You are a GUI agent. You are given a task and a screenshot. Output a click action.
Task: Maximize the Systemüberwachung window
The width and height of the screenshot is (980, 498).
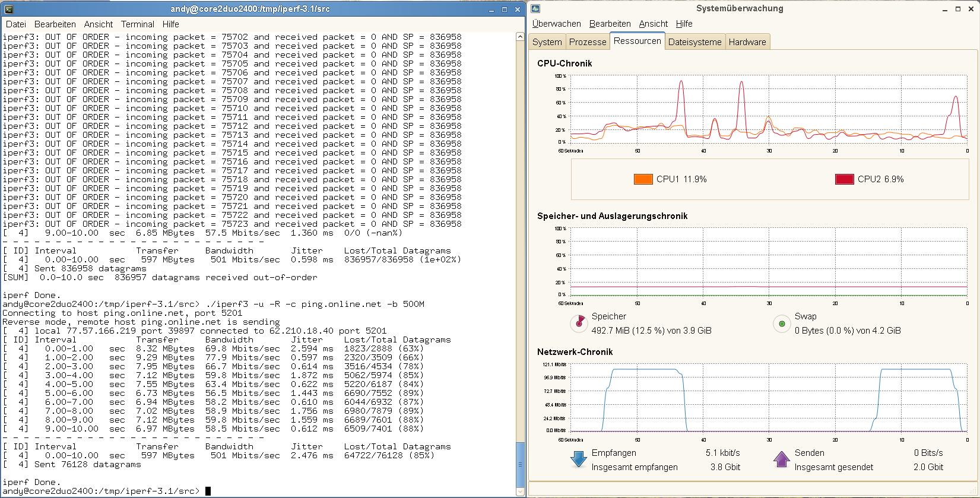958,9
